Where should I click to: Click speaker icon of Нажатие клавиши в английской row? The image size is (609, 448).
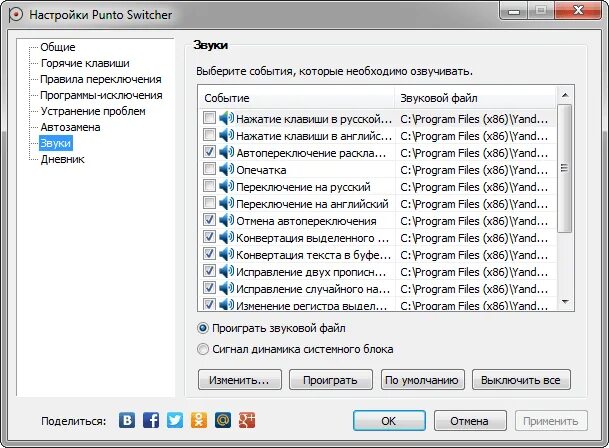(226, 136)
